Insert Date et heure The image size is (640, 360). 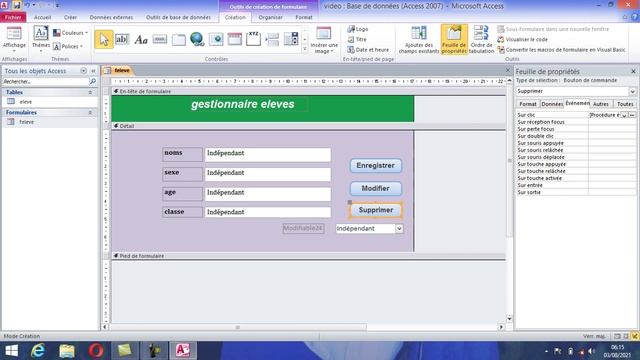368,49
